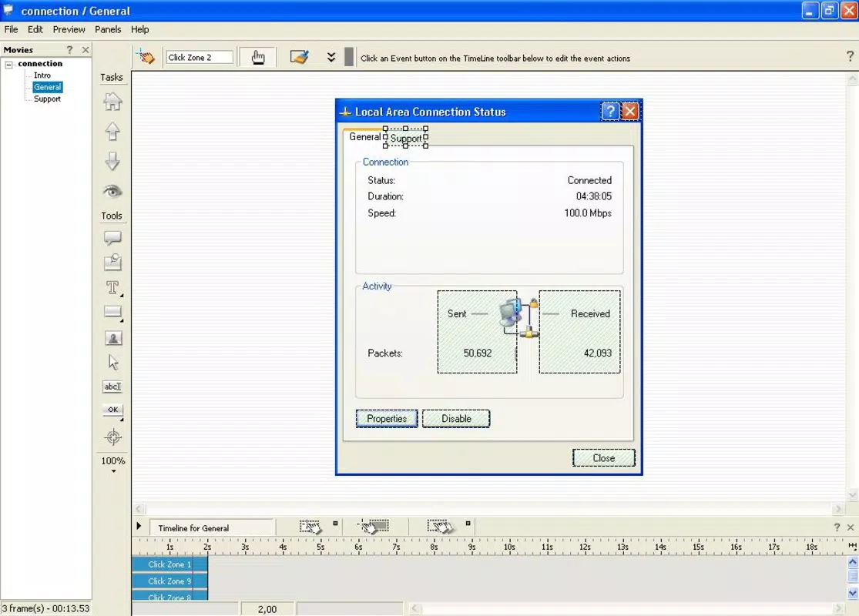This screenshot has width=859, height=616.
Task: Select the crosshair target tool
Action: (x=112, y=437)
